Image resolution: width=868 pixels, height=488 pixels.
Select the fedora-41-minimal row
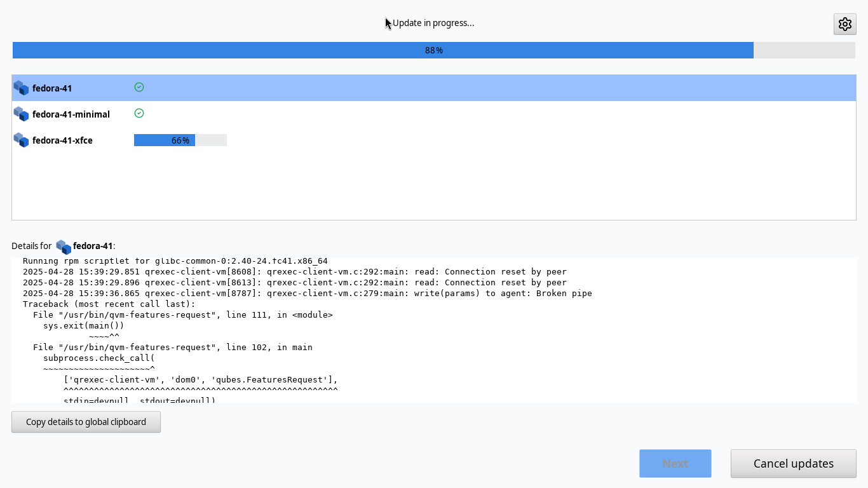pyautogui.click(x=434, y=114)
